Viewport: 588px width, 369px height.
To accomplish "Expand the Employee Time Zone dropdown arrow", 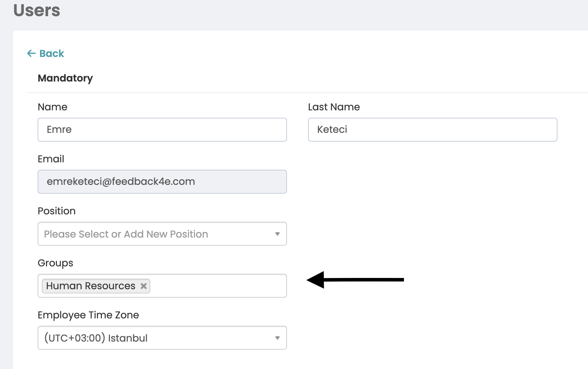I will 277,338.
